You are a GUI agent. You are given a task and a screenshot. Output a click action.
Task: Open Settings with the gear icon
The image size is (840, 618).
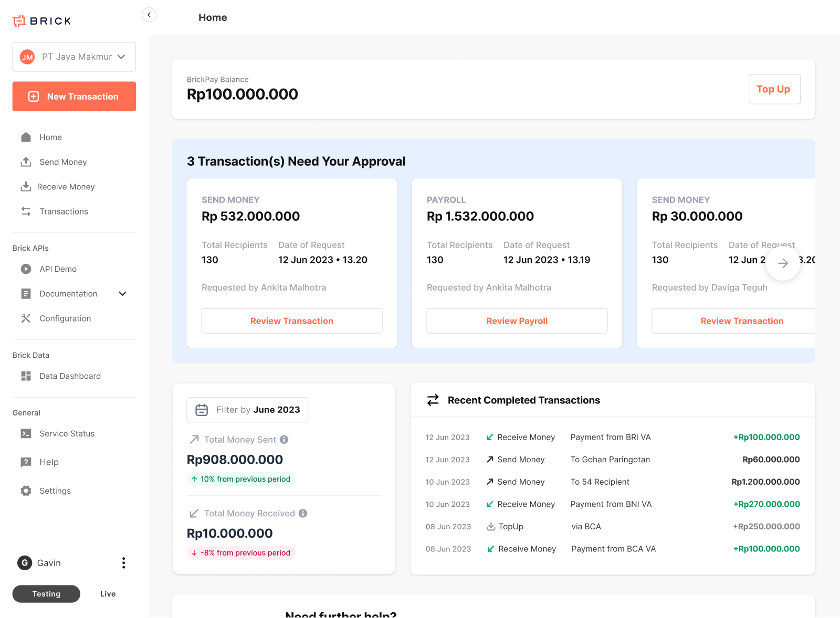click(26, 491)
